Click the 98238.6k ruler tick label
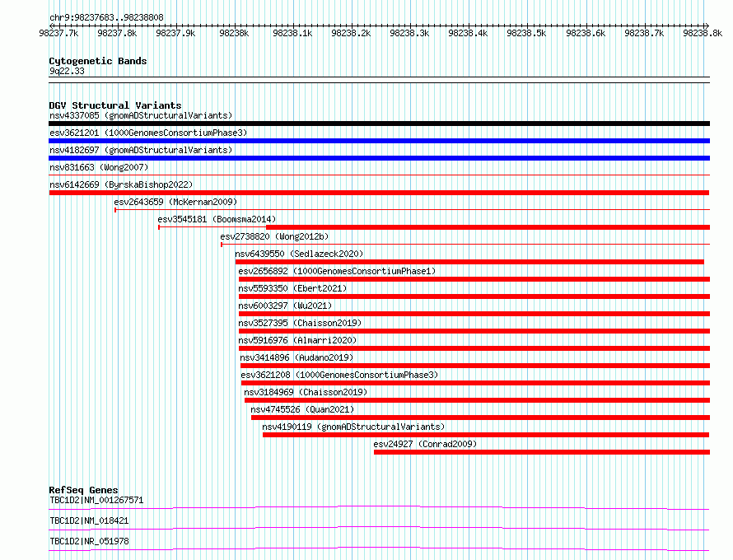This screenshot has width=733, height=560. point(586,33)
